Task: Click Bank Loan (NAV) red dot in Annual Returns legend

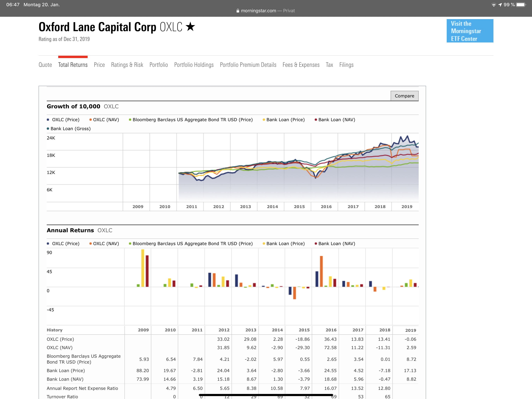Action: click(x=316, y=244)
